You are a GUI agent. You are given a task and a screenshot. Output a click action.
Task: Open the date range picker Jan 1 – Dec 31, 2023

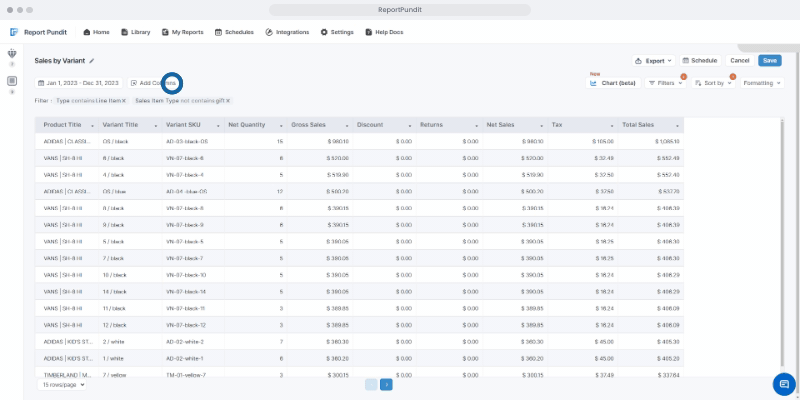[x=78, y=83]
